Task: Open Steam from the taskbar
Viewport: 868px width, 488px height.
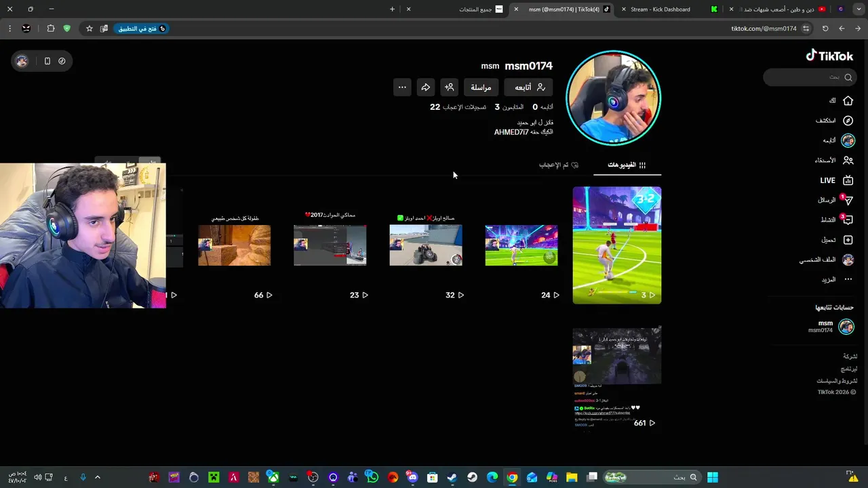Action: click(452, 478)
